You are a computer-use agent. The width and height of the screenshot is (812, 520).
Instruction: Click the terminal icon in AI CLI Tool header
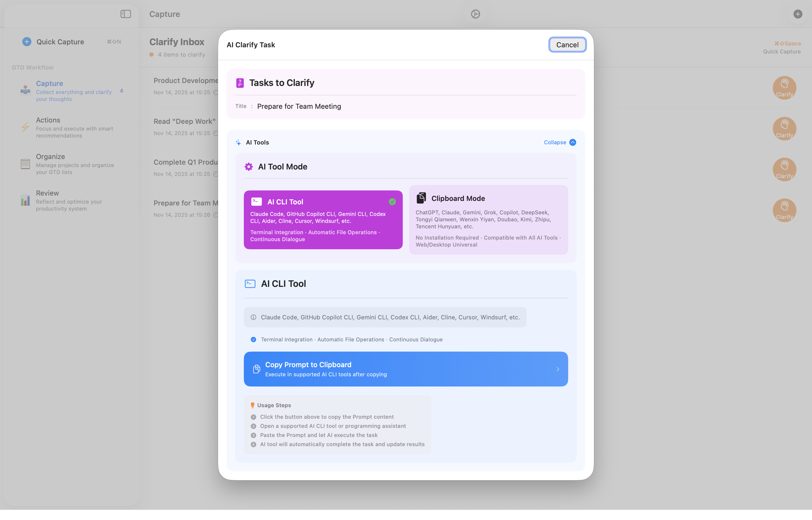point(249,284)
